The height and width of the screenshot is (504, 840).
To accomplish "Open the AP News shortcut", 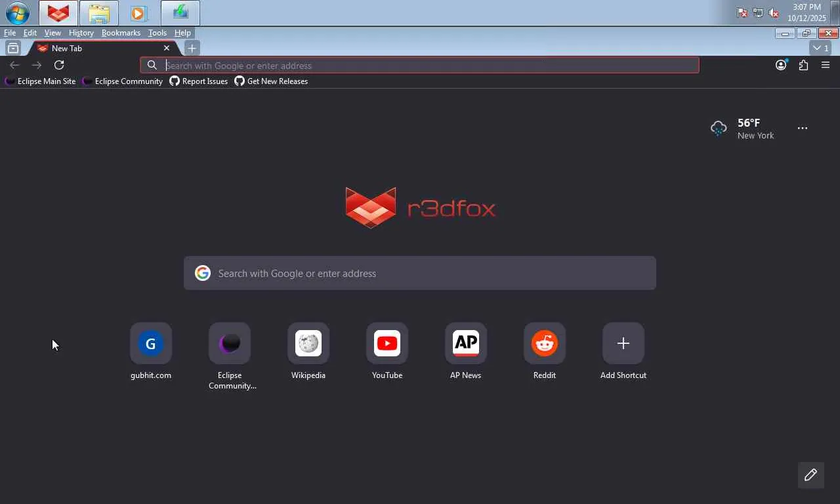I will pyautogui.click(x=466, y=352).
